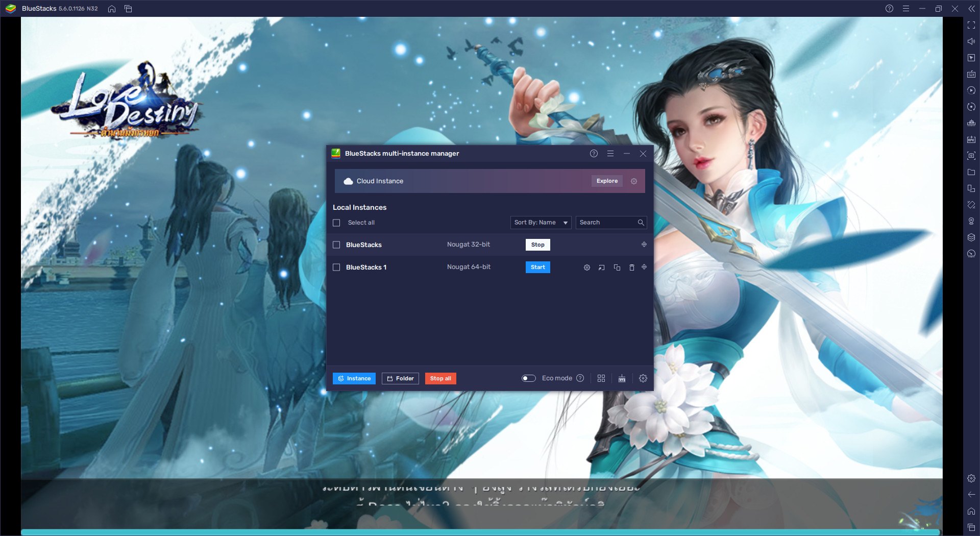Image resolution: width=980 pixels, height=536 pixels.
Task: Click the back arrow in right sidebar
Action: 971,495
